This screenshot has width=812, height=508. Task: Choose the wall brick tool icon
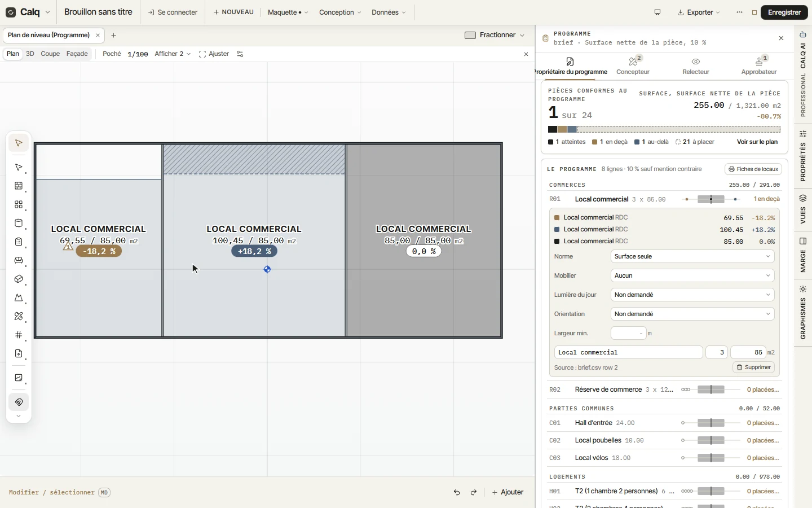(x=19, y=186)
